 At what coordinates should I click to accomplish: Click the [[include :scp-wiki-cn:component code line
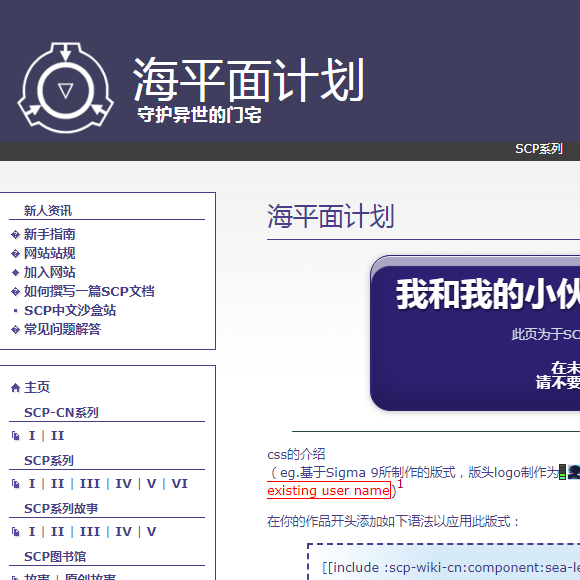(451, 567)
